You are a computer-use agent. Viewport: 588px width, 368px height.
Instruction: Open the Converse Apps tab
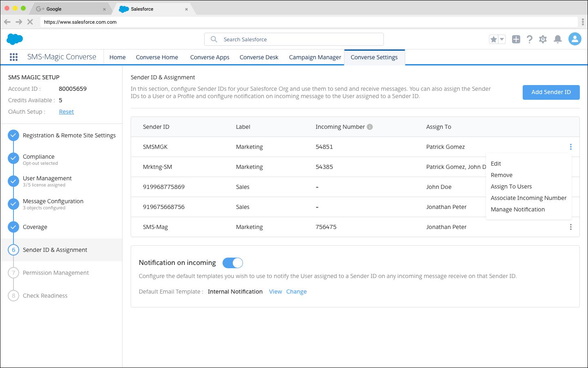pos(209,57)
